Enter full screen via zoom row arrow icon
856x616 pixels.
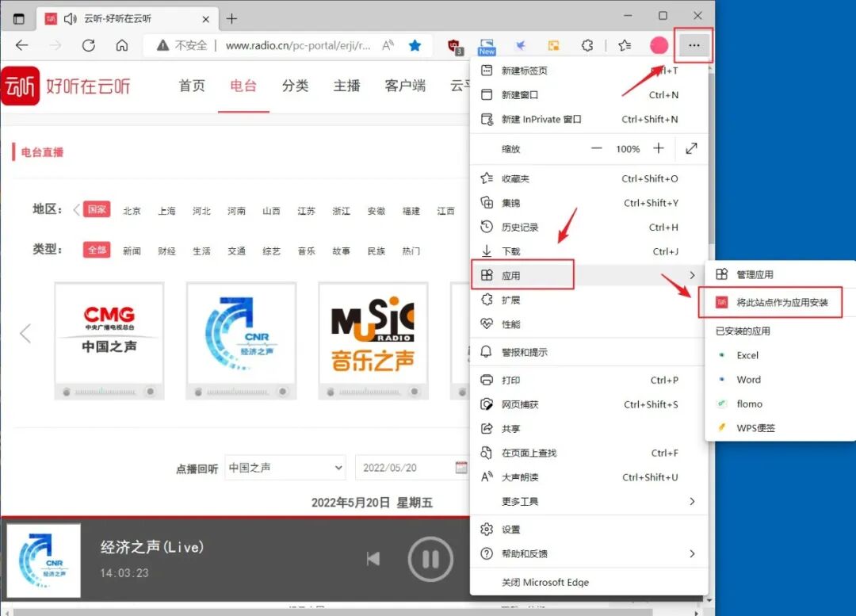pos(692,148)
